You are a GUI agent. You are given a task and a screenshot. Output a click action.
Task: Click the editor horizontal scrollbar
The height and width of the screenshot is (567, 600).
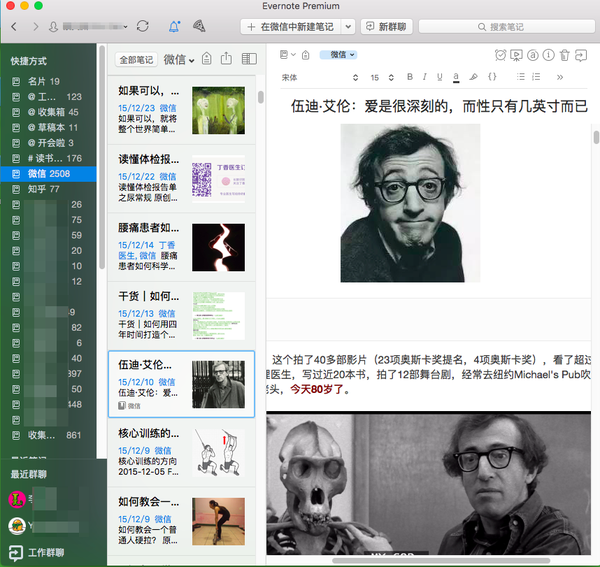point(441,561)
